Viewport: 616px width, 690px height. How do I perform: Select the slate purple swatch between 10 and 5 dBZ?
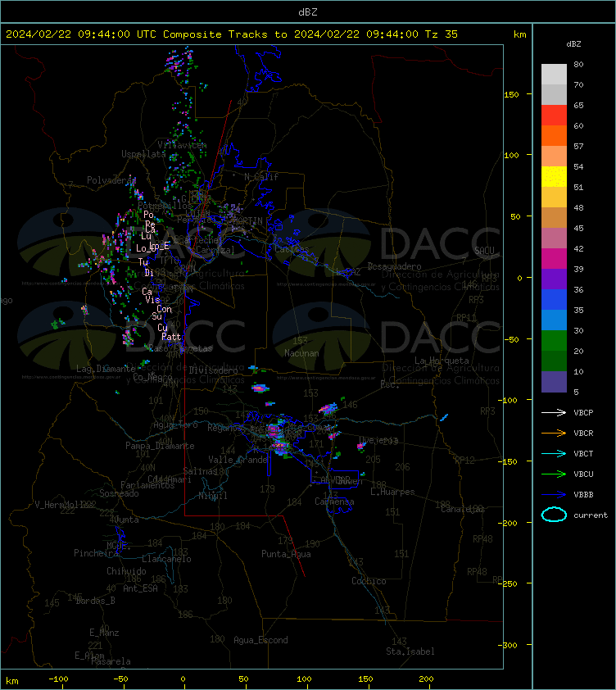coord(554,382)
